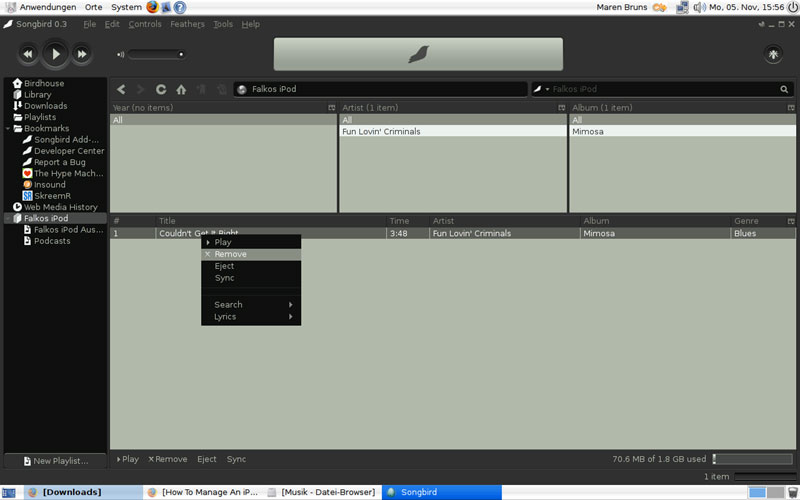Open the Artist pane filter picker
800x500 pixels.
point(562,108)
